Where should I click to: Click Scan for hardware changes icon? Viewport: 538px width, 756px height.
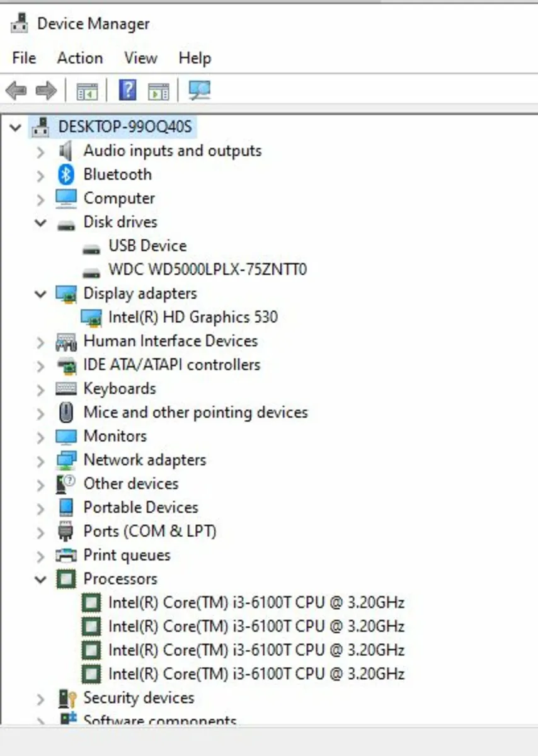pos(200,91)
